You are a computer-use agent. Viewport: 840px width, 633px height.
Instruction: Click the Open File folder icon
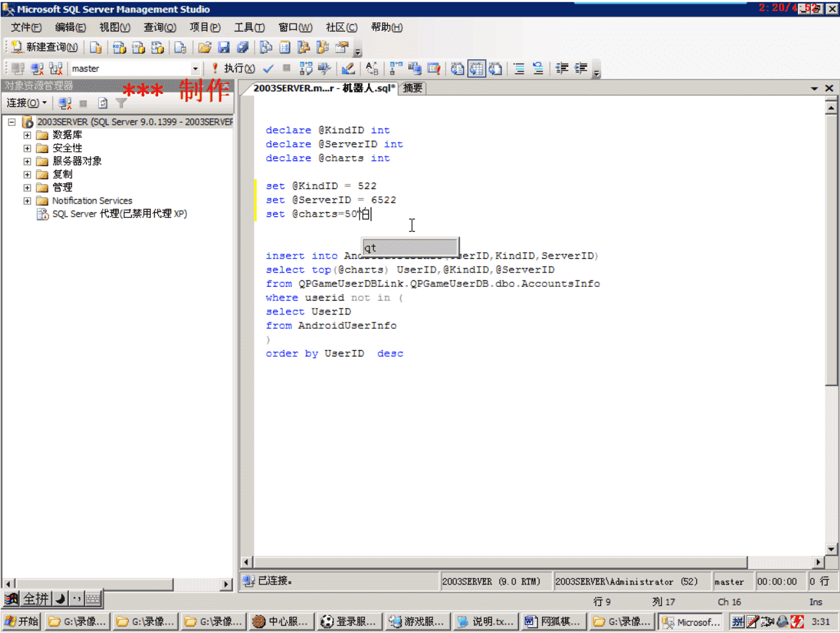click(x=205, y=47)
